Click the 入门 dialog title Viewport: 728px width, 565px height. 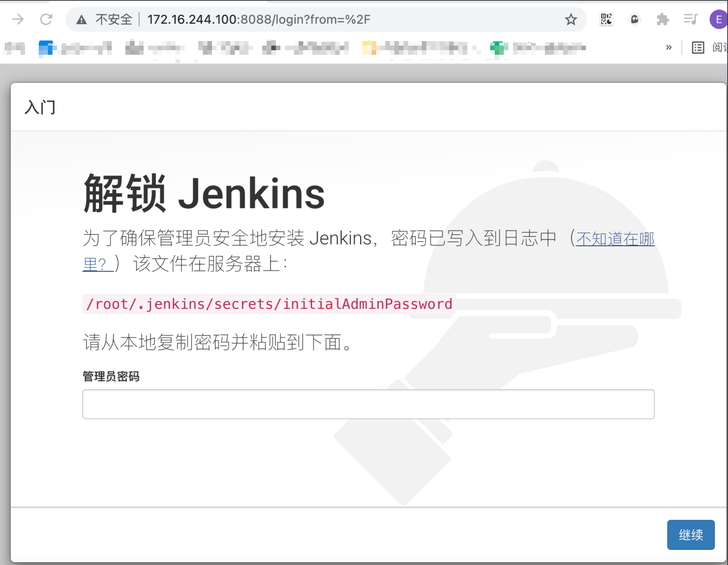click(x=40, y=107)
